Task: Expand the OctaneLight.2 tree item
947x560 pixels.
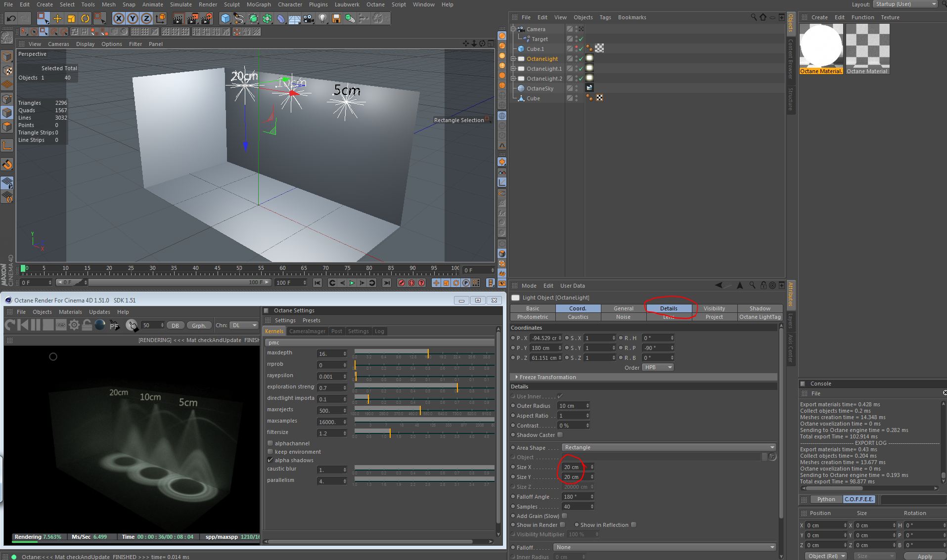Action: pyautogui.click(x=513, y=79)
